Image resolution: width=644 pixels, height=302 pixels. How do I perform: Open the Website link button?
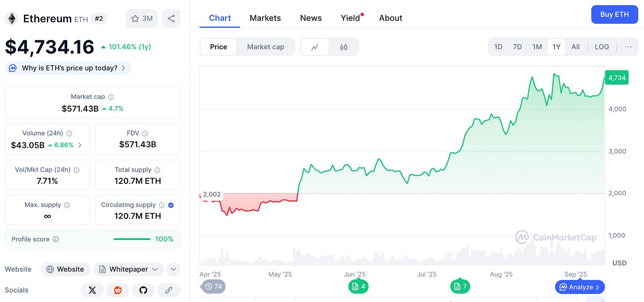tap(65, 269)
